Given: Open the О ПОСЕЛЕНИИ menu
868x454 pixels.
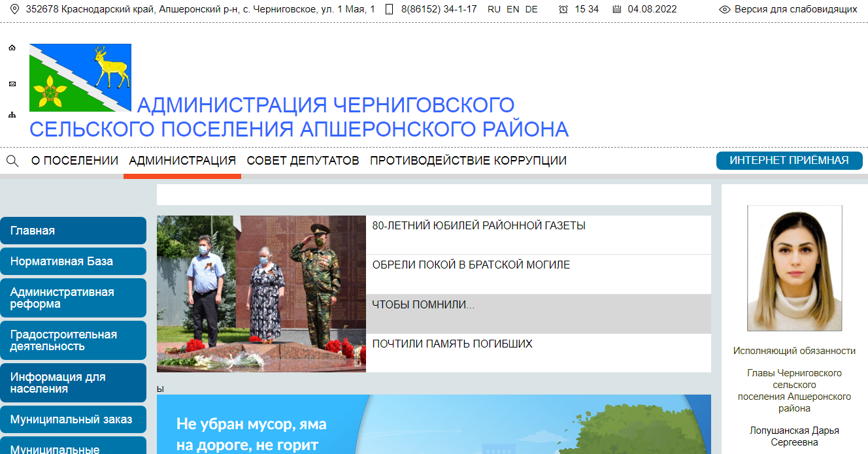Looking at the screenshot, I should tap(75, 161).
